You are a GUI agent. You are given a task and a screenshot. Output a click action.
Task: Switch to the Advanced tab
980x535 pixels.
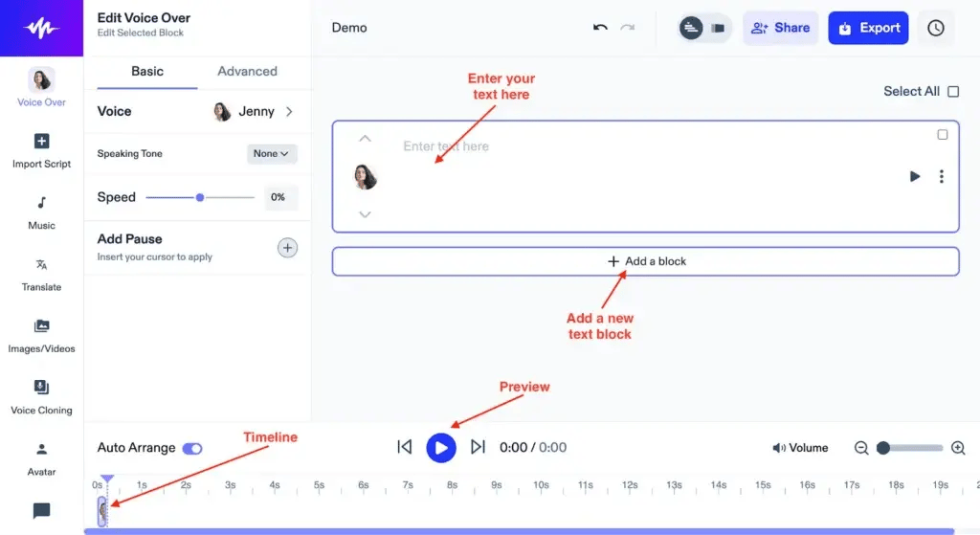pos(247,72)
